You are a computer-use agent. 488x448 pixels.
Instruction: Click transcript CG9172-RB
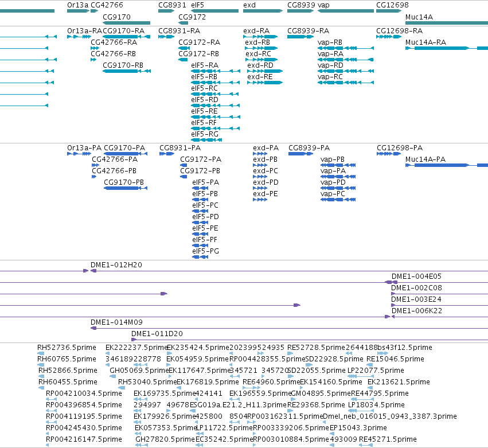click(183, 60)
